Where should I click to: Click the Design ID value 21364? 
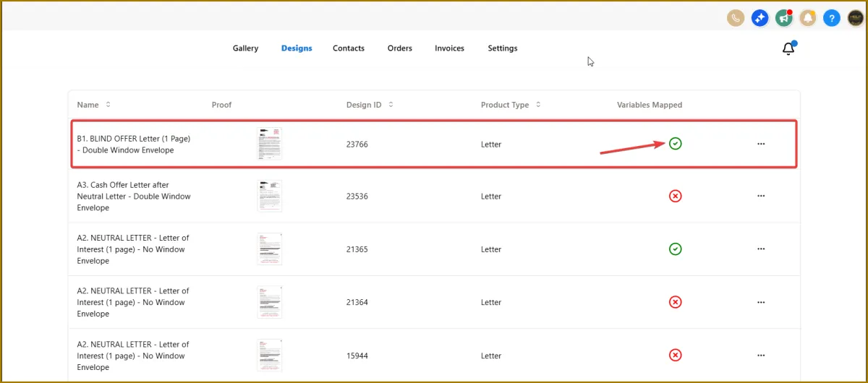coord(357,302)
